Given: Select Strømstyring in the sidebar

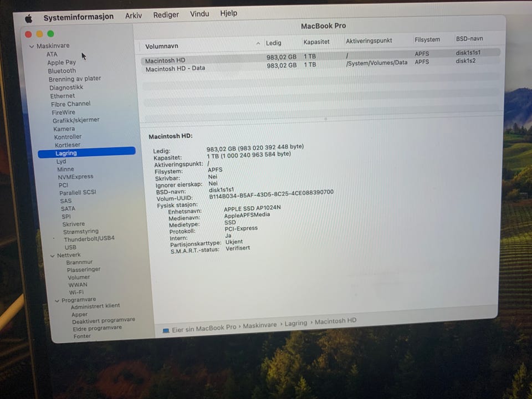Looking at the screenshot, I should click(x=81, y=232).
